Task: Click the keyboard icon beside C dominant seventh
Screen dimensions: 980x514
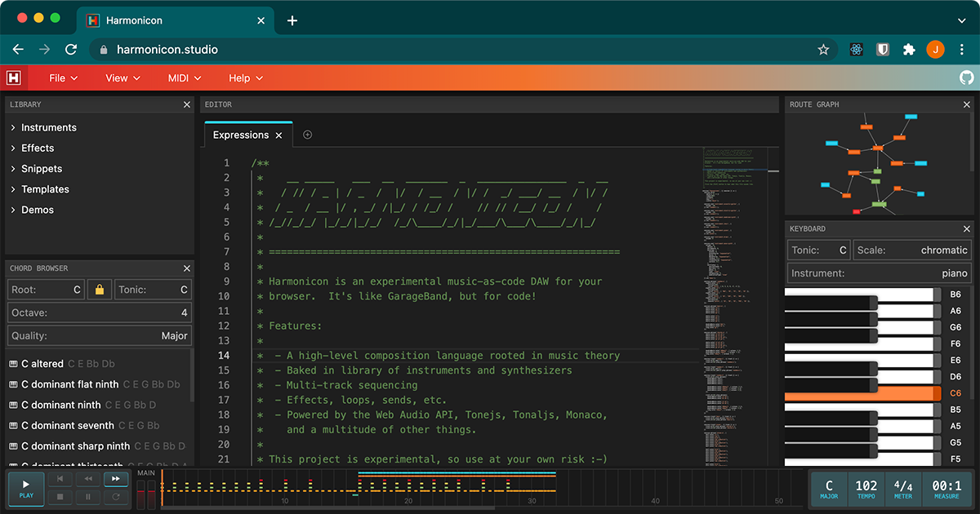Action: 13,425
